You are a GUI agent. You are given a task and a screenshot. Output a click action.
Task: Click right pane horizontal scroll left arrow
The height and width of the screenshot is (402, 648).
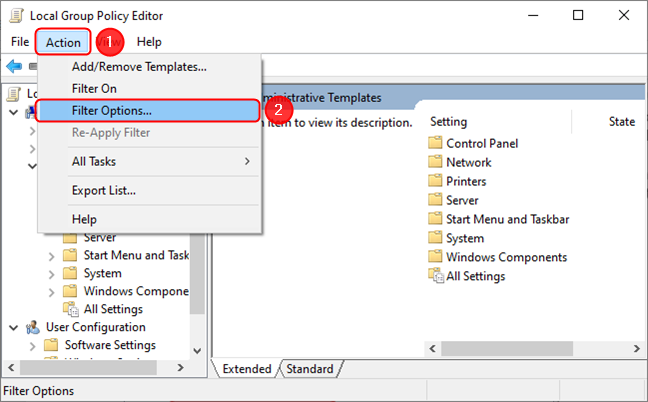coord(433,348)
